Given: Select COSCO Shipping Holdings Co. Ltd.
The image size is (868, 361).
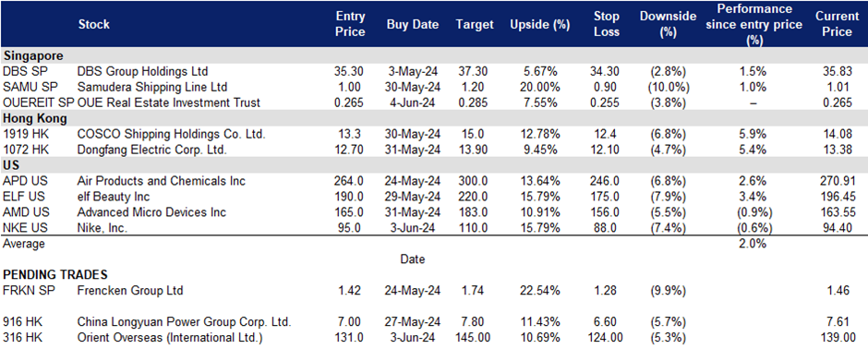Looking at the screenshot, I should coord(172,134).
